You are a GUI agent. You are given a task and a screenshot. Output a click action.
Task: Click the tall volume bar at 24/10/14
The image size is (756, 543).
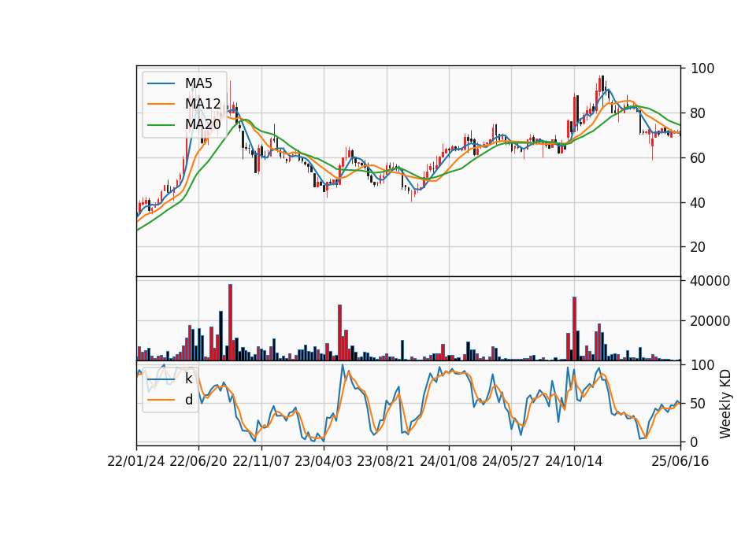click(x=575, y=329)
